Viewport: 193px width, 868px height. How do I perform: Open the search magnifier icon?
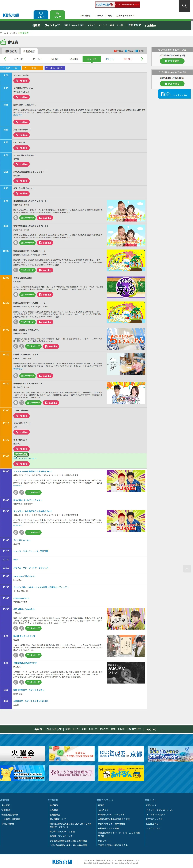click(184, 6)
